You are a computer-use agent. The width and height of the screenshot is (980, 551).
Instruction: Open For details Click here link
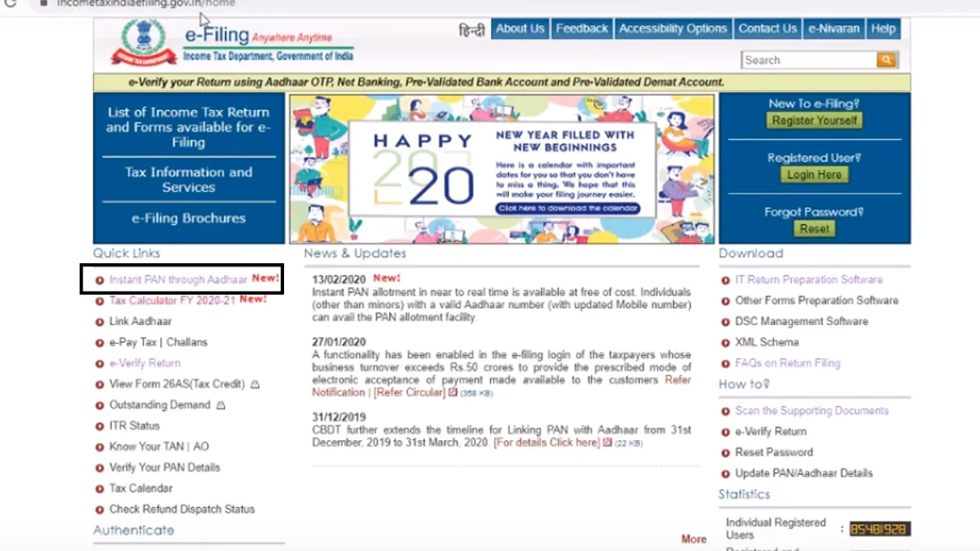[x=547, y=442]
